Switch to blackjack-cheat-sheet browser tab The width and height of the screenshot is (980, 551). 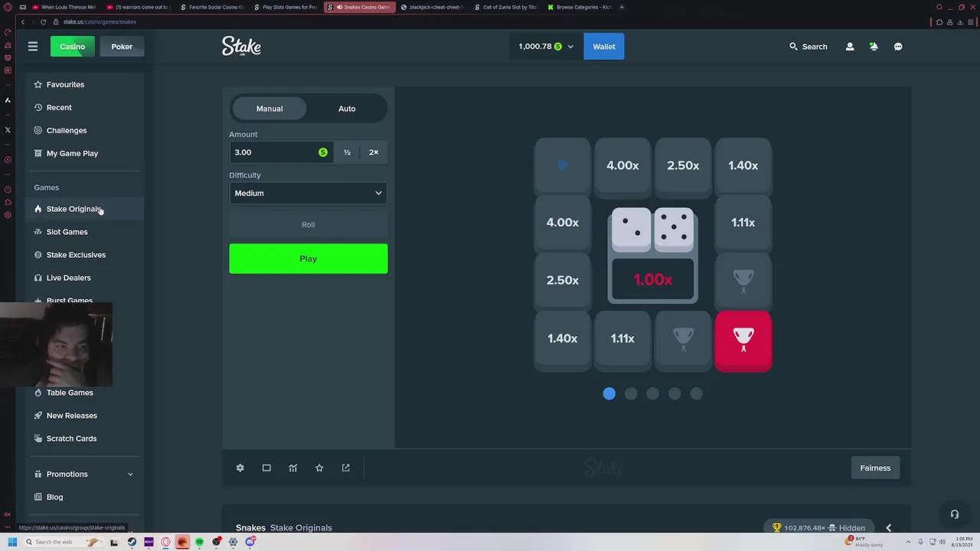(433, 7)
